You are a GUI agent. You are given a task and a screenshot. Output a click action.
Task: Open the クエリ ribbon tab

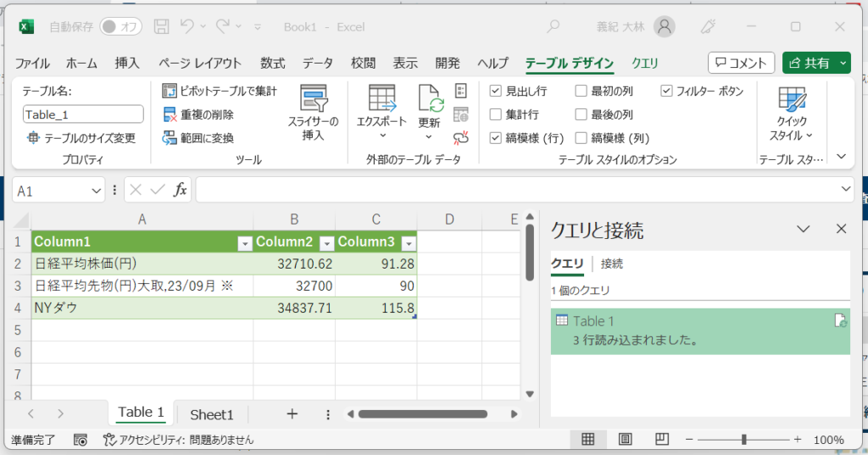click(x=644, y=63)
